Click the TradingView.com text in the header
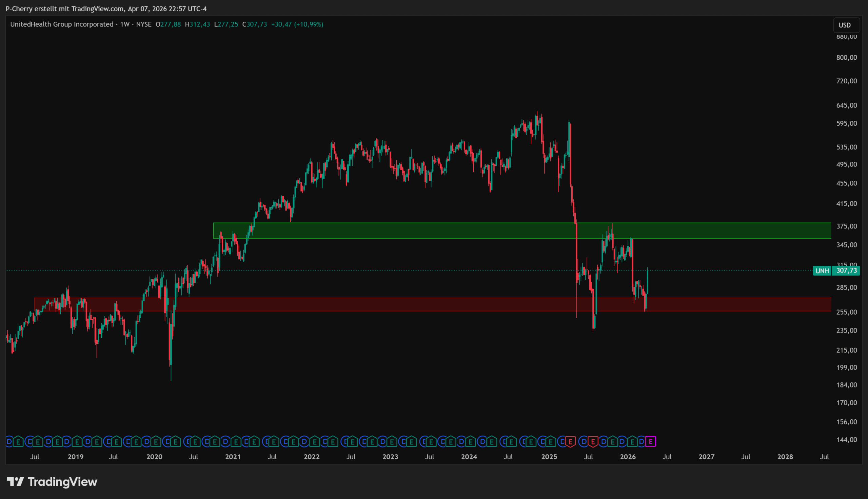This screenshot has height=499, width=868. tap(98, 8)
